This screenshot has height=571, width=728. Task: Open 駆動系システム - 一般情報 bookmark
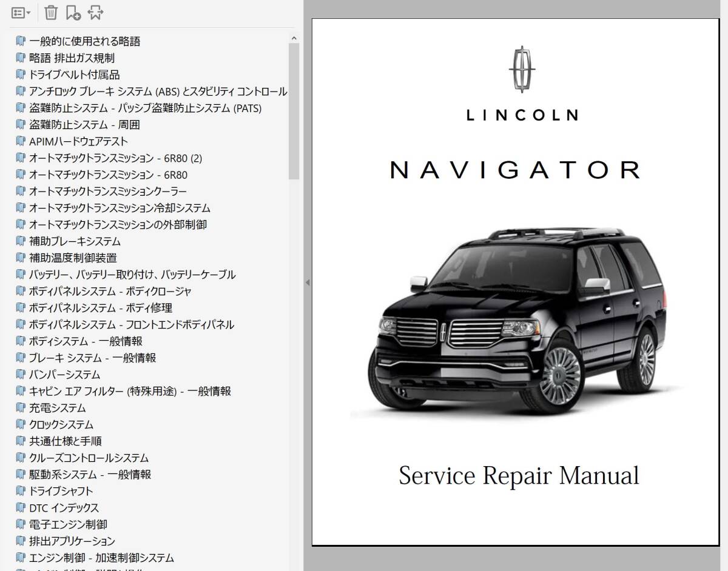tap(90, 475)
